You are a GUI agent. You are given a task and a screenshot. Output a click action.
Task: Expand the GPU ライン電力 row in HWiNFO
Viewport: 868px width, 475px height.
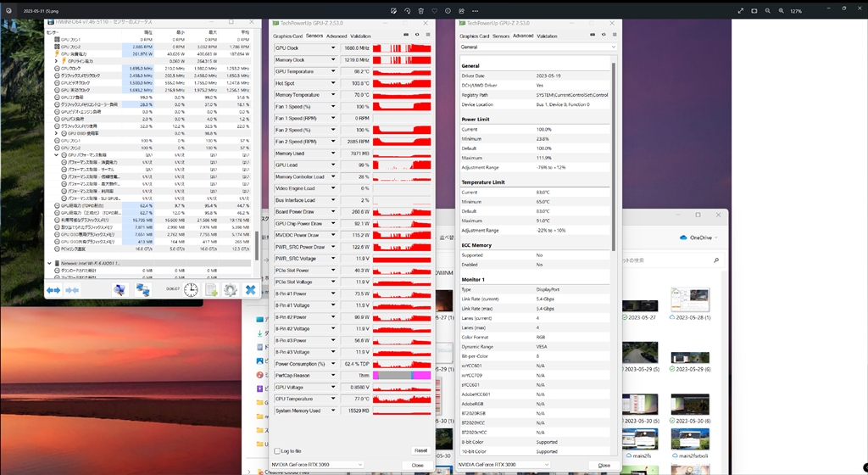click(x=56, y=61)
